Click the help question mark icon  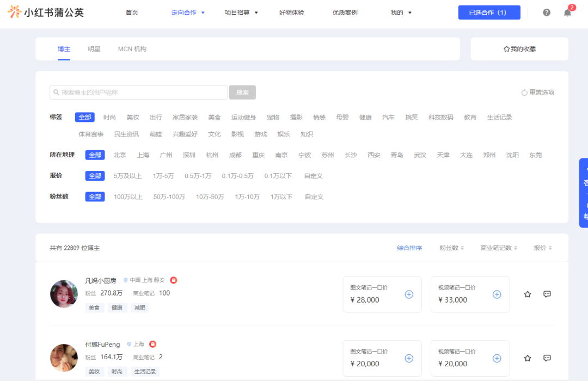pyautogui.click(x=547, y=13)
